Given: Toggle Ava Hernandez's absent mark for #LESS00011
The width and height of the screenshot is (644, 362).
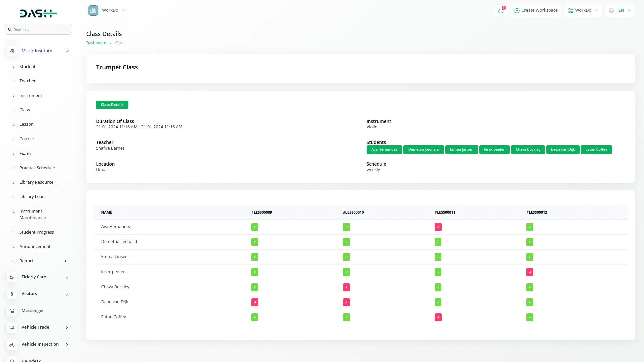Looking at the screenshot, I should pos(438,227).
